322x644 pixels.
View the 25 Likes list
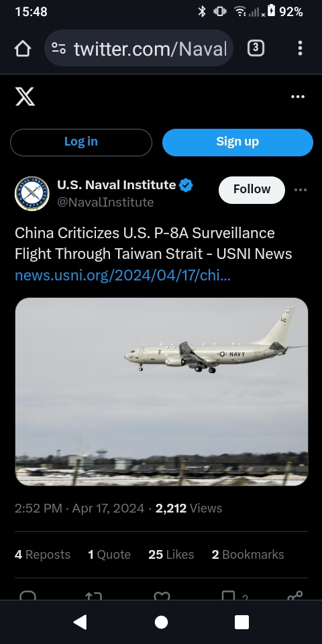[x=171, y=555]
